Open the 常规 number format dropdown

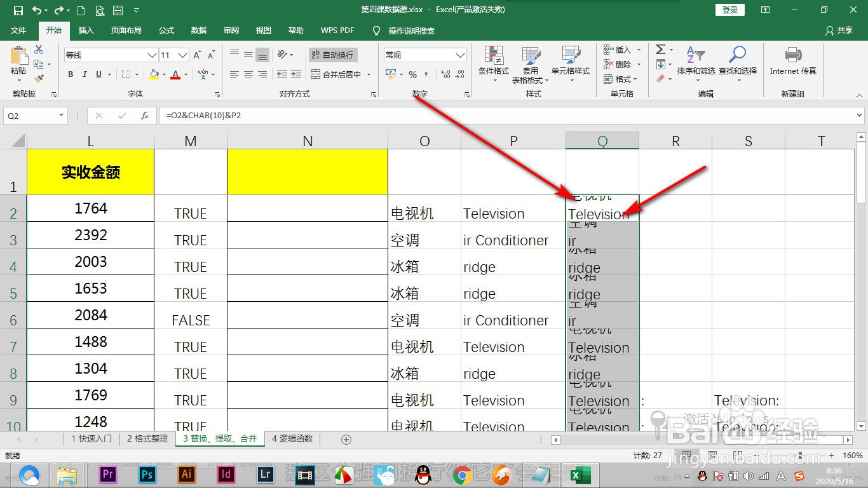(461, 55)
